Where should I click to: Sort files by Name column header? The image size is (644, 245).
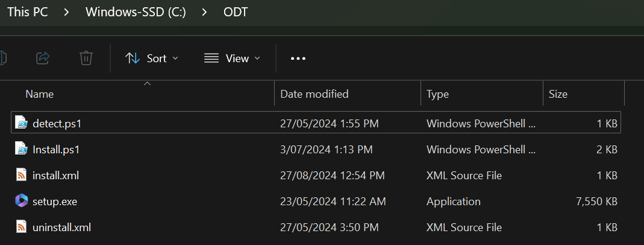point(40,94)
